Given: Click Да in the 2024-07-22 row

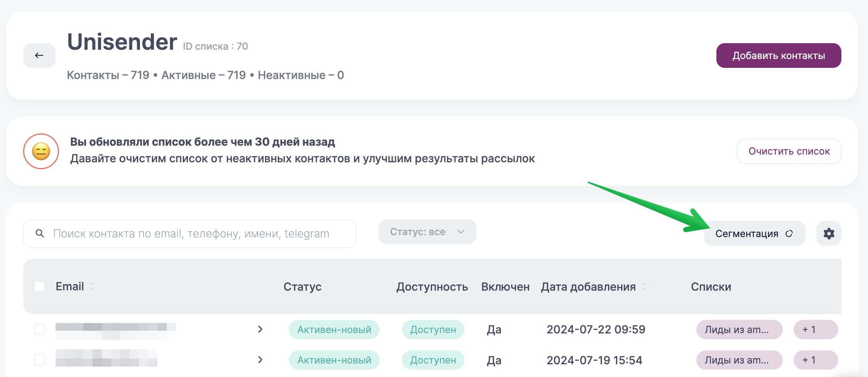Looking at the screenshot, I should click(x=494, y=330).
